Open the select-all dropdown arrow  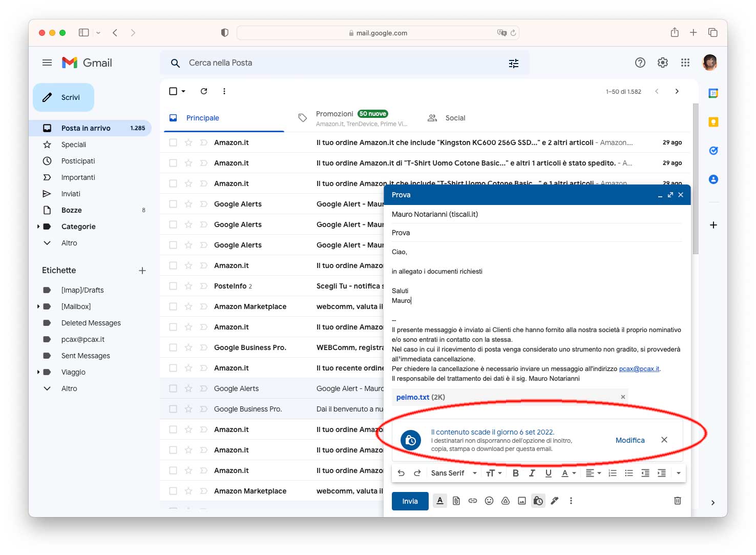tap(183, 91)
